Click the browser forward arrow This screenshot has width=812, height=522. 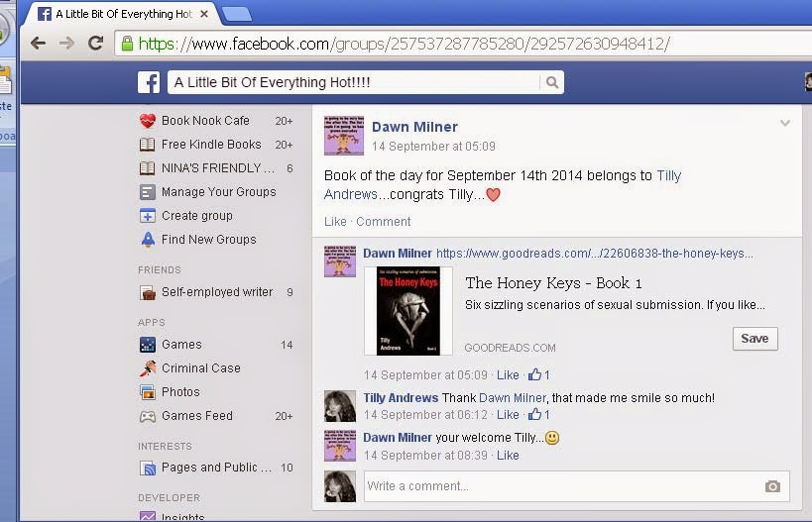tap(66, 43)
